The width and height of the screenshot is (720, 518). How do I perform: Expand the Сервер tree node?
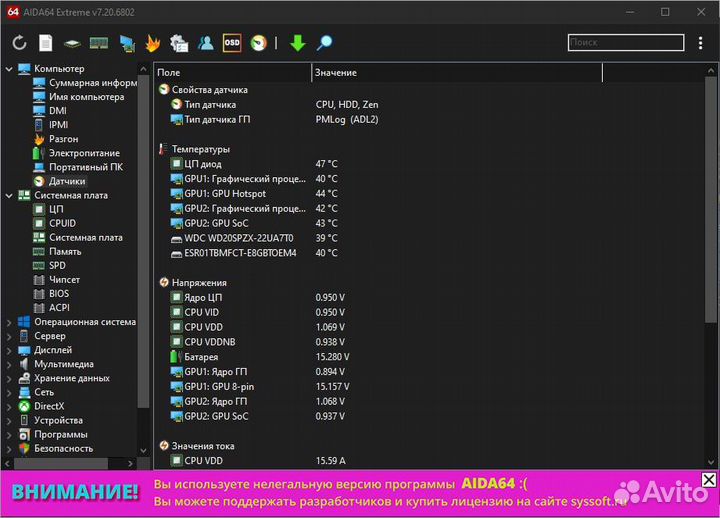click(x=9, y=336)
